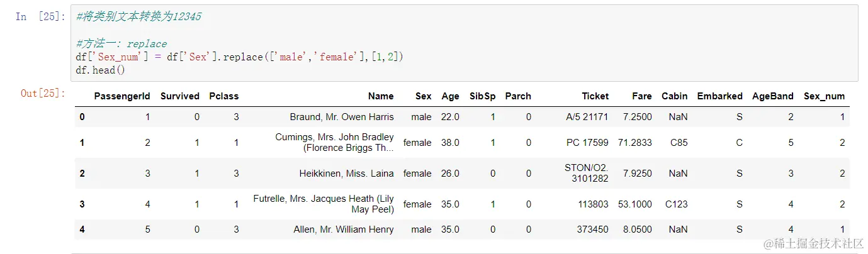Viewport: 868px width, 254px height.
Task: Click the Cabin column header
Action: click(674, 96)
